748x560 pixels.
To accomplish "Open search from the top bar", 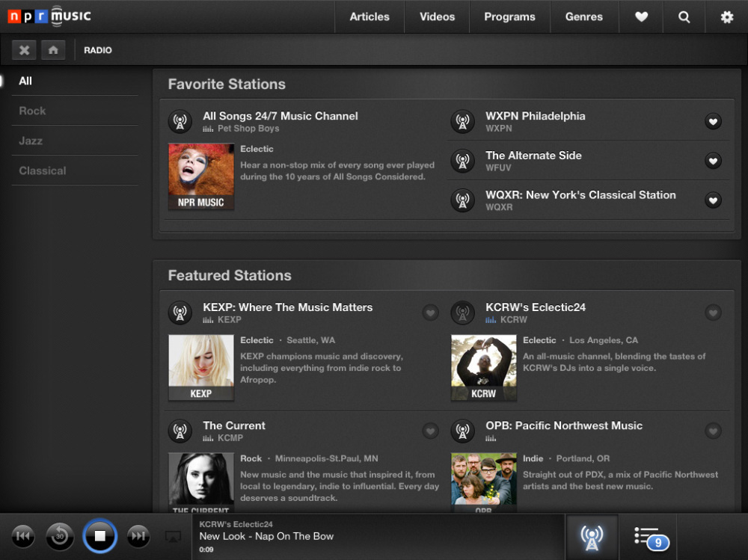I will click(683, 16).
